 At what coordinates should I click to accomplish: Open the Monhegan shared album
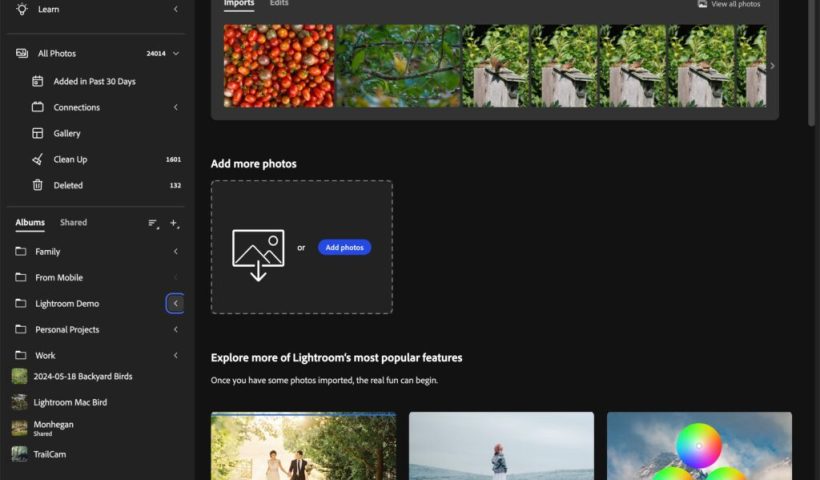53,428
